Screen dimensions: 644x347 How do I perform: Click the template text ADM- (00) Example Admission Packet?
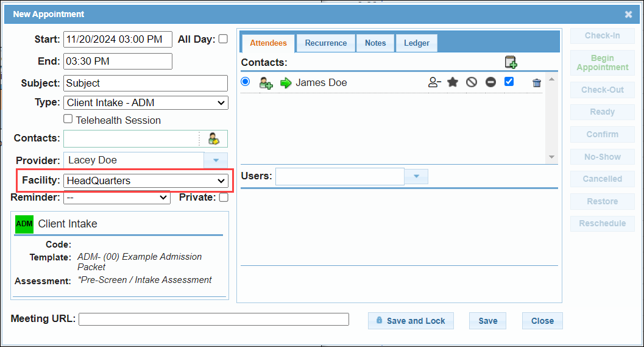click(x=140, y=262)
